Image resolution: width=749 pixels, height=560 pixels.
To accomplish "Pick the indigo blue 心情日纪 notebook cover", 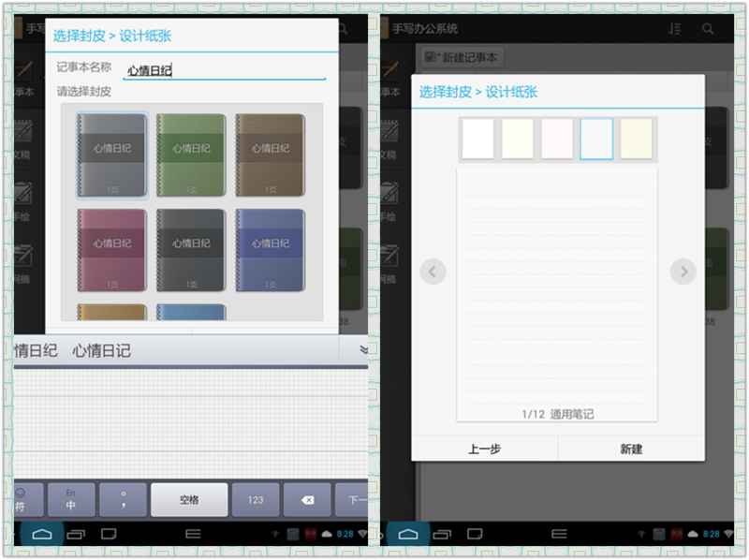I will point(271,250).
